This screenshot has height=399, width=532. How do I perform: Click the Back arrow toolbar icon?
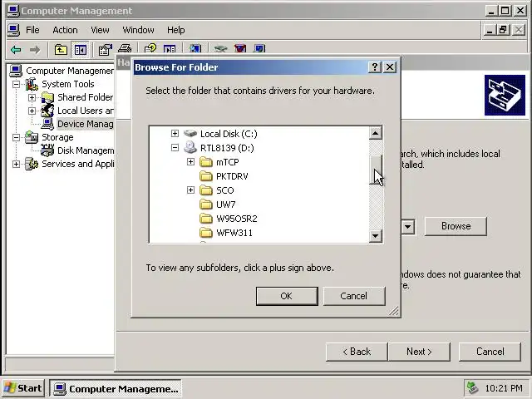pos(16,50)
